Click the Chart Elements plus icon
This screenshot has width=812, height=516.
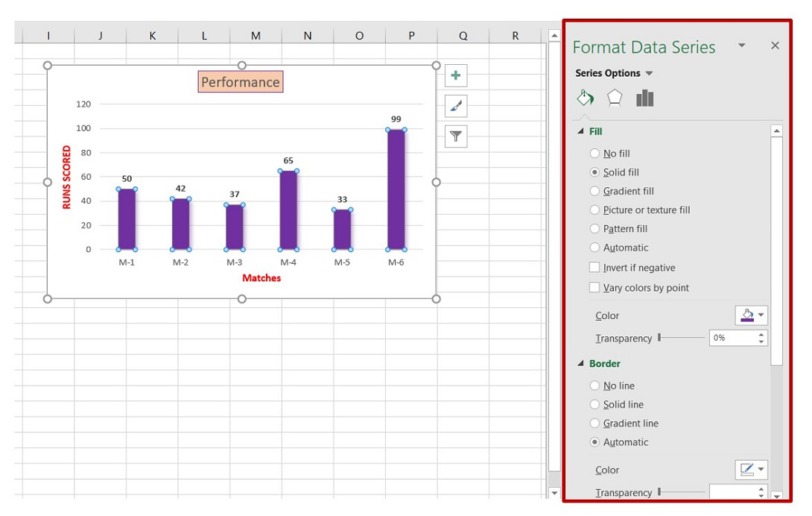click(x=456, y=76)
